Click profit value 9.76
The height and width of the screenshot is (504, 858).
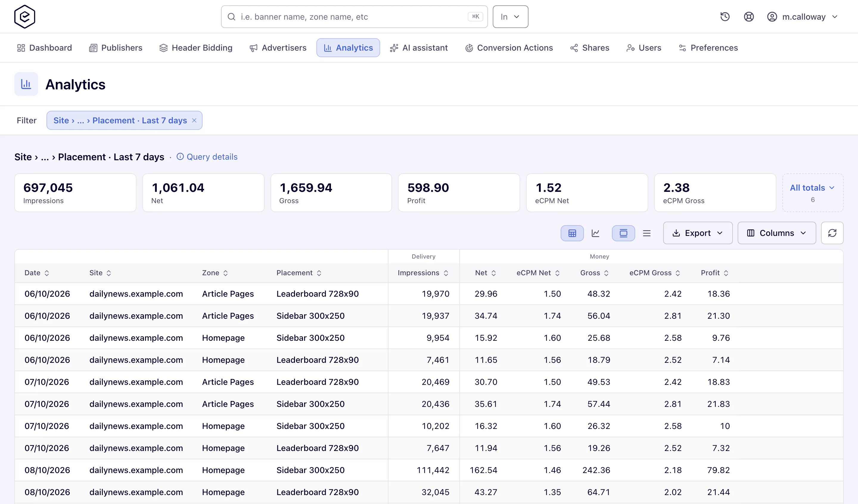coord(721,338)
